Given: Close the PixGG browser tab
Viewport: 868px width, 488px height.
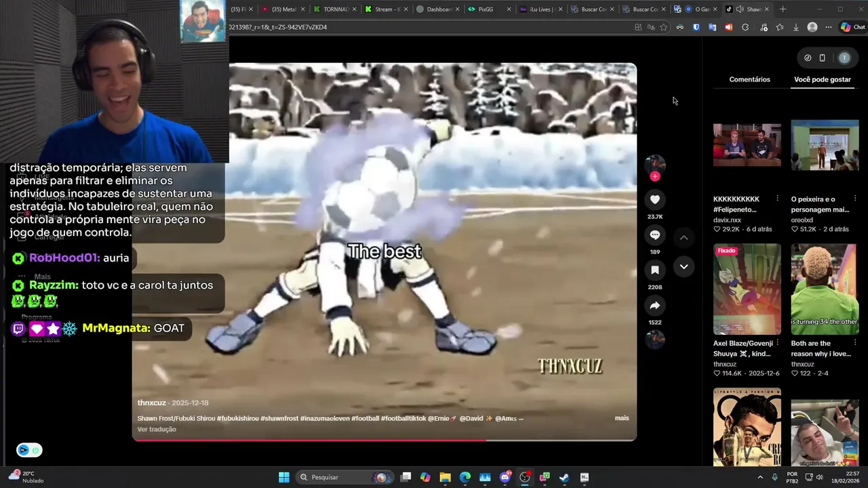Looking at the screenshot, I should pos(509,9).
